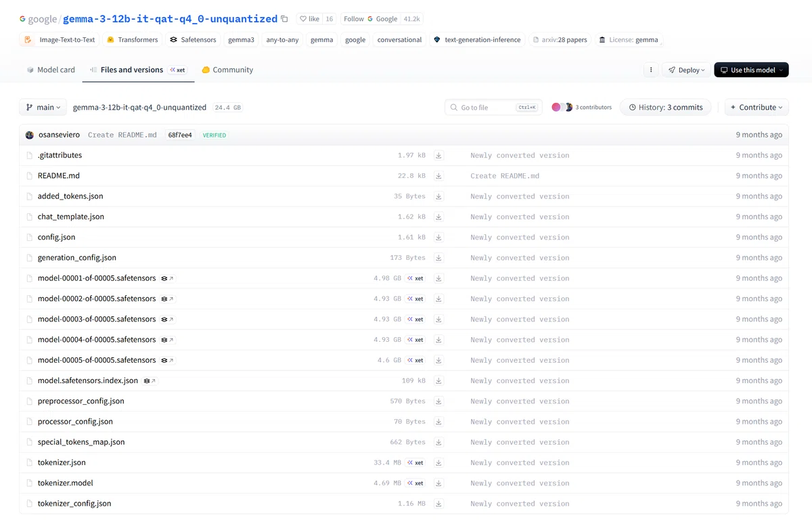Open the osanseviero user profile link
The width and height of the screenshot is (812, 528).
click(x=59, y=135)
